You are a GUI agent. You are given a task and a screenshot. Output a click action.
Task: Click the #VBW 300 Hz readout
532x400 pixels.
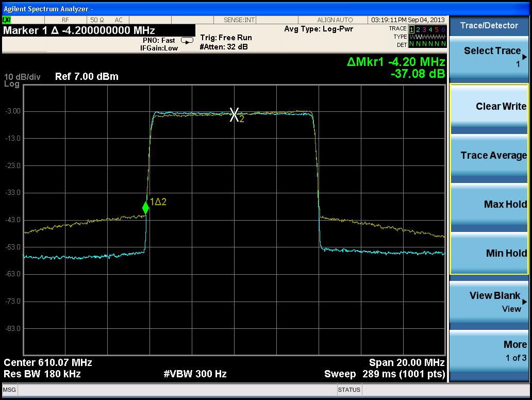pyautogui.click(x=195, y=374)
